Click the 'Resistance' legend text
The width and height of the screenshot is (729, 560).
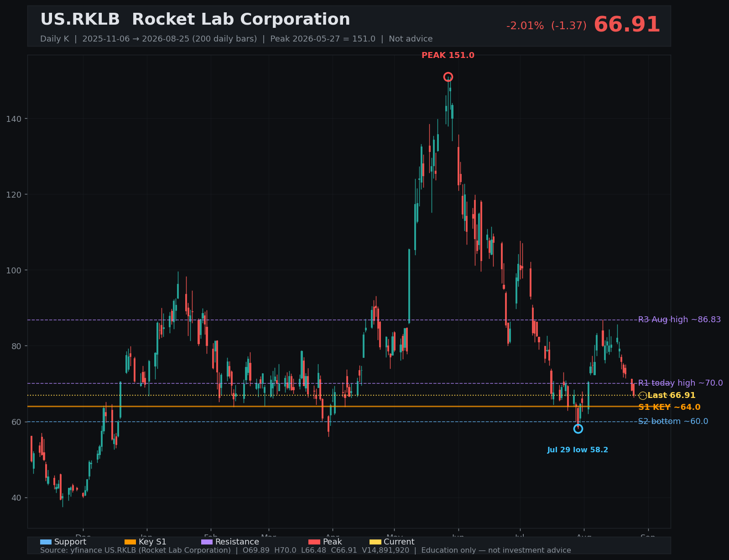tap(237, 542)
